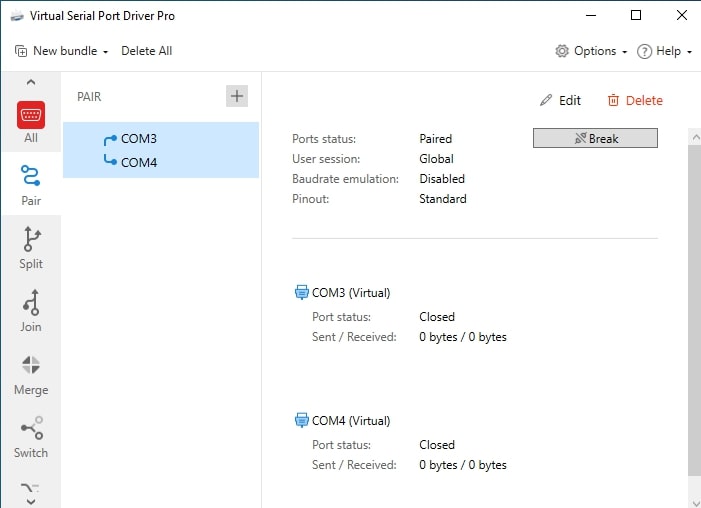
Task: Click the partially visible bundle icon below Switch
Action: 30,487
